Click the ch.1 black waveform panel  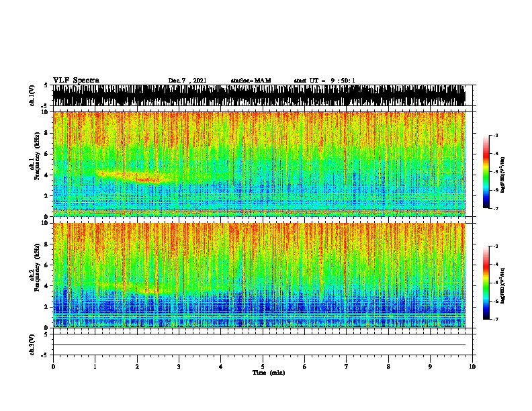coord(259,95)
